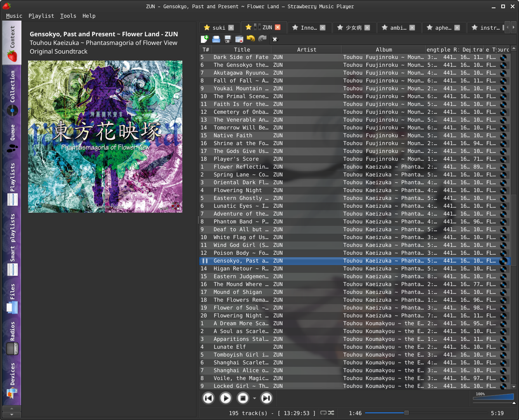Open the Devices sidebar tab
The image size is (519, 420).
(12, 380)
